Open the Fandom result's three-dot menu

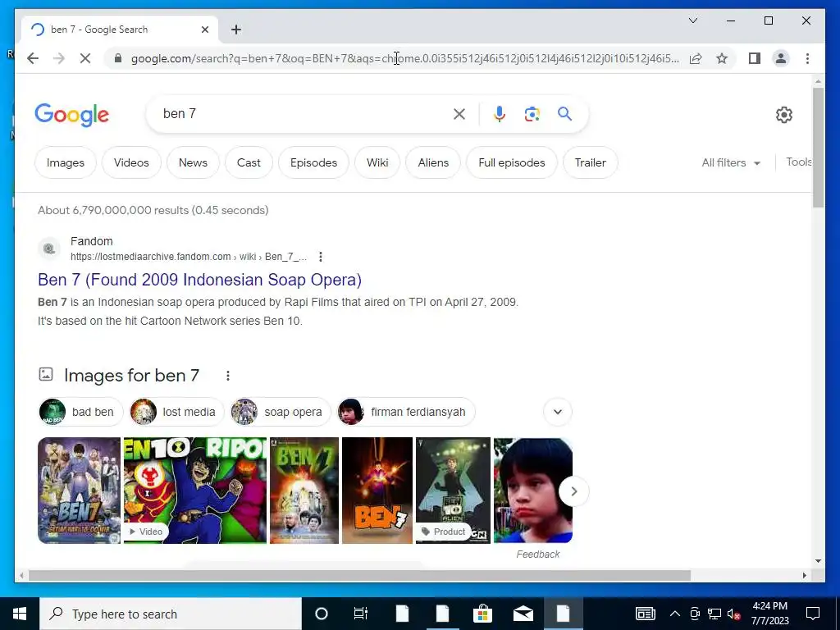tap(321, 257)
